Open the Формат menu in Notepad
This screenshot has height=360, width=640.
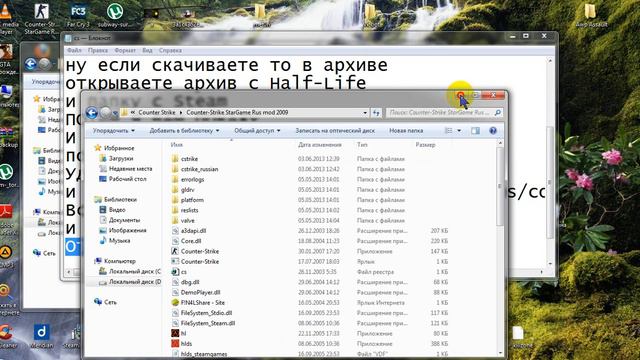coord(125,51)
